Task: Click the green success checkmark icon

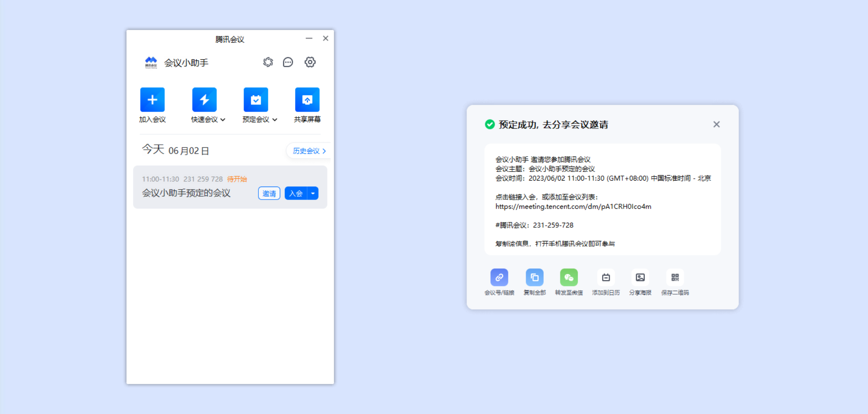Action: tap(489, 124)
